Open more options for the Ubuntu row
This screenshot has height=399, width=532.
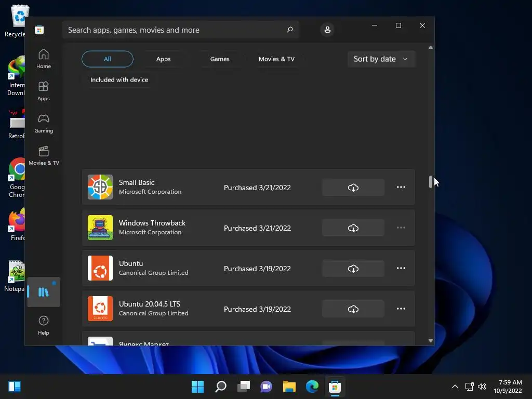401,268
